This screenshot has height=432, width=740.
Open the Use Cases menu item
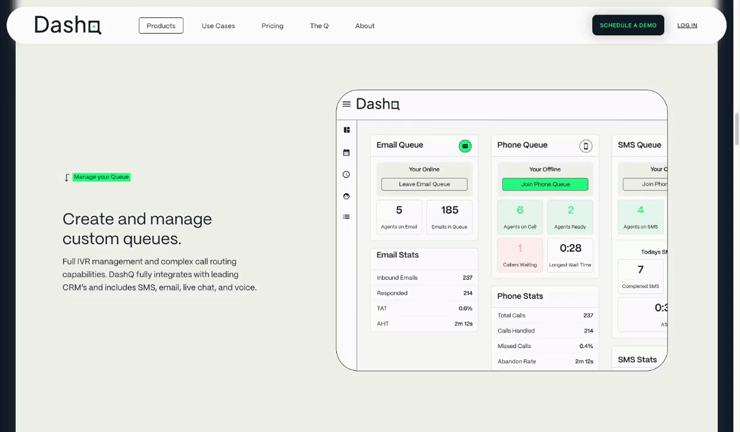[x=218, y=26]
